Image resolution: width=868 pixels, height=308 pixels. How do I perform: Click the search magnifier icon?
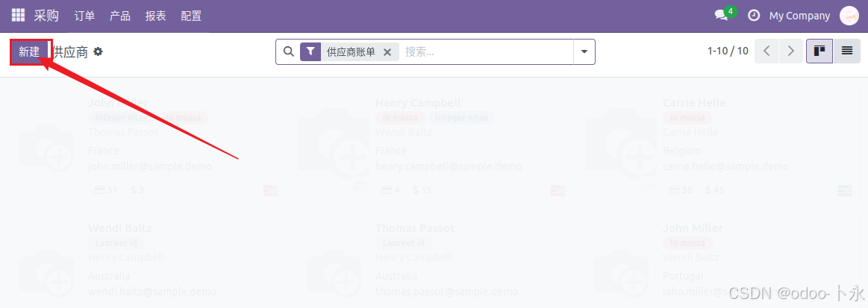click(x=288, y=51)
